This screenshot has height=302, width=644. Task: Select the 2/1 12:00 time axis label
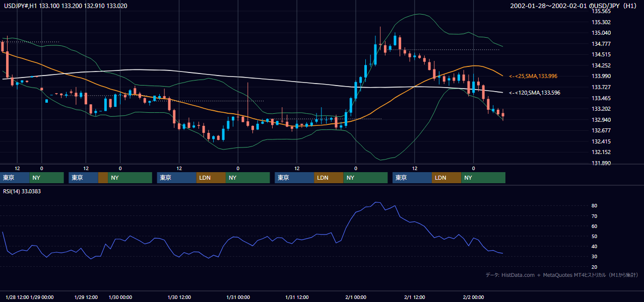click(x=415, y=298)
